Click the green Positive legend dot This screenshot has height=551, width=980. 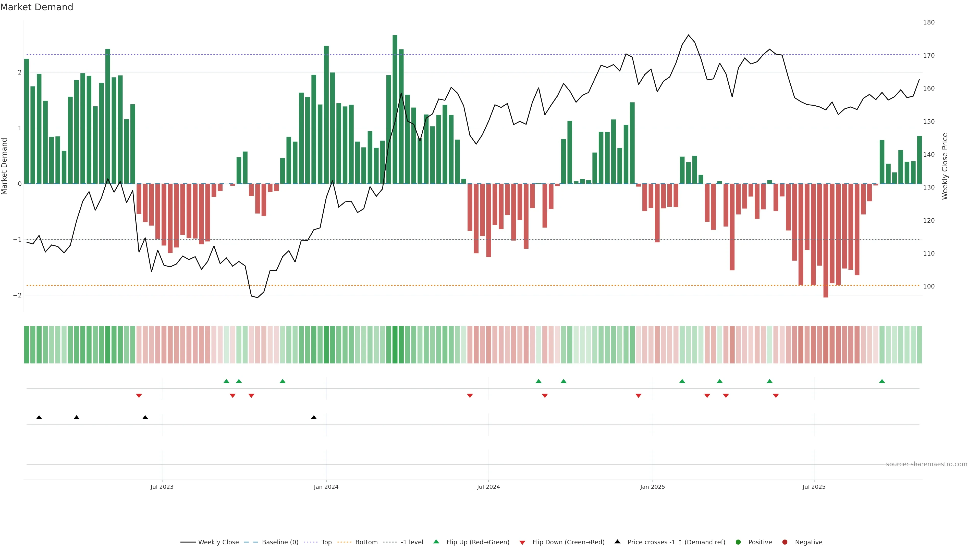[738, 542]
